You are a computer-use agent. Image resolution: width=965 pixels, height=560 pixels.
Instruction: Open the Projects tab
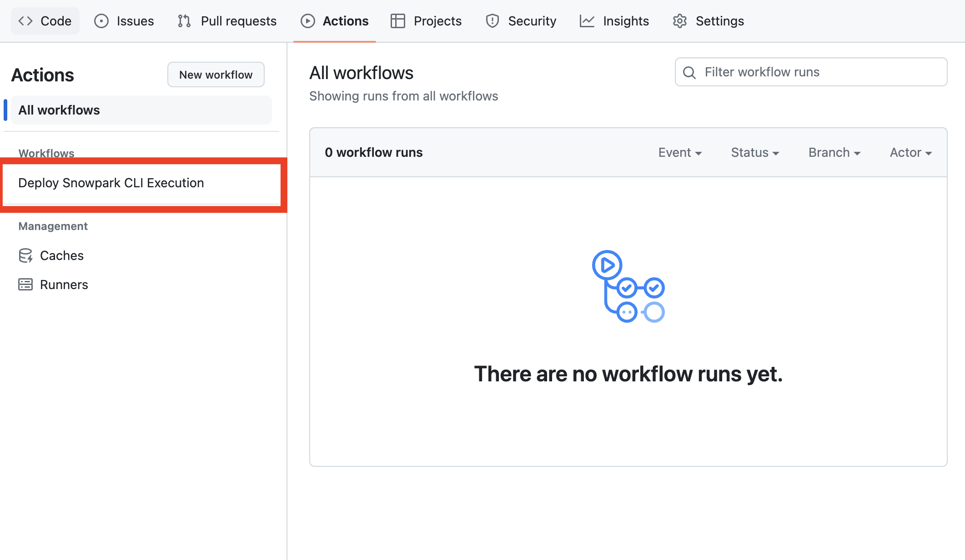(x=426, y=21)
